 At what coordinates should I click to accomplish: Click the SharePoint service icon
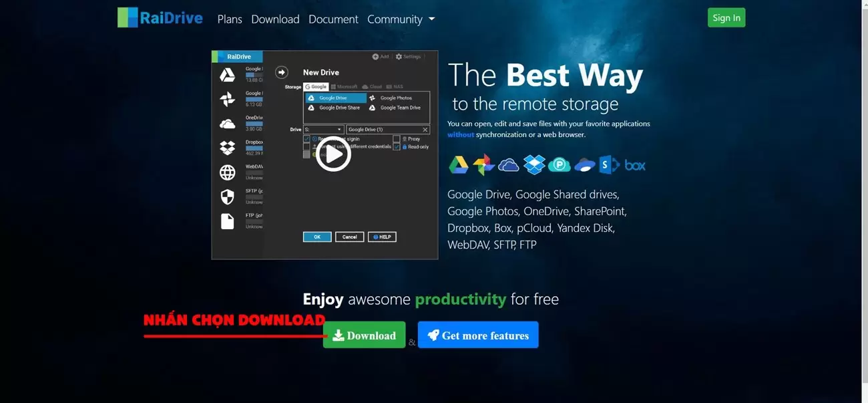[x=609, y=164]
